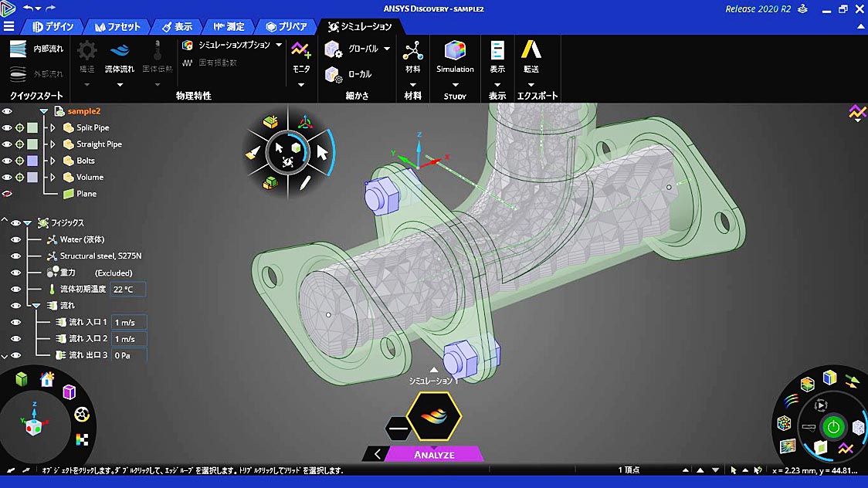Image resolution: width=868 pixels, height=488 pixels.
Task: Select the 流体流れ fluid flow icon
Action: tap(119, 52)
